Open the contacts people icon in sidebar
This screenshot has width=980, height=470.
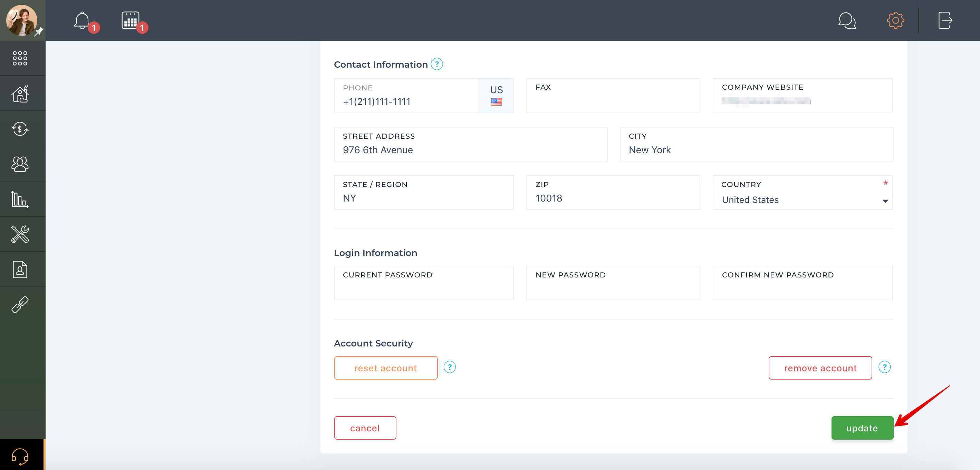tap(20, 164)
